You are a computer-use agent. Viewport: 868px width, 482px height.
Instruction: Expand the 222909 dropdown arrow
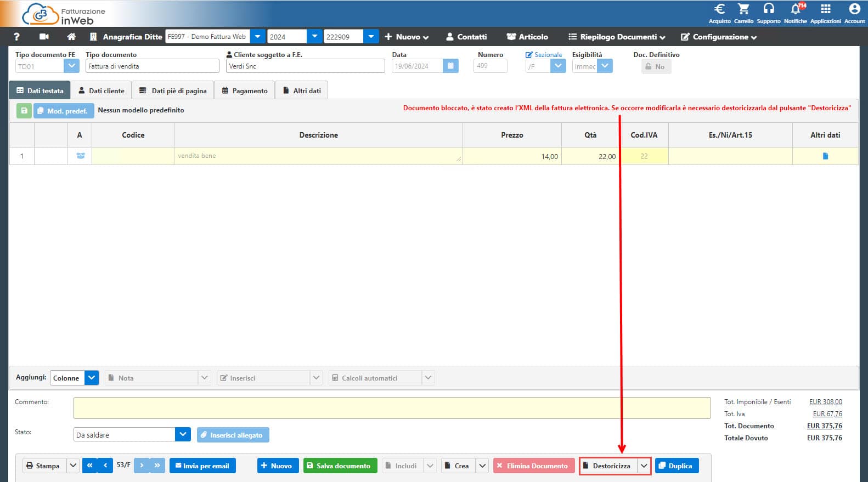pos(371,37)
